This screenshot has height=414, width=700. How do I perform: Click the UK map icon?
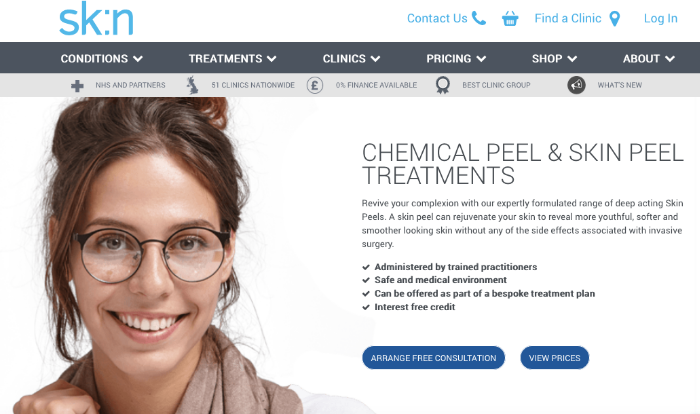[192, 85]
